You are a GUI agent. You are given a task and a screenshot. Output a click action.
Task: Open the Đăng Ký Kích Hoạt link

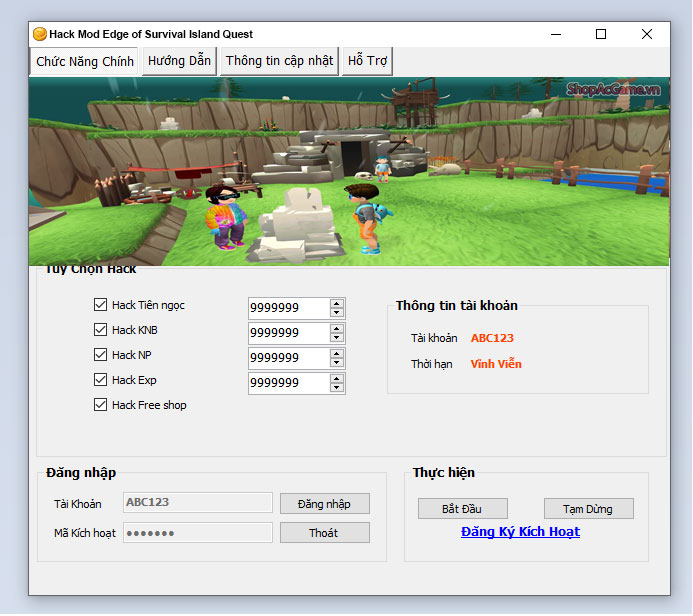pyautogui.click(x=520, y=532)
